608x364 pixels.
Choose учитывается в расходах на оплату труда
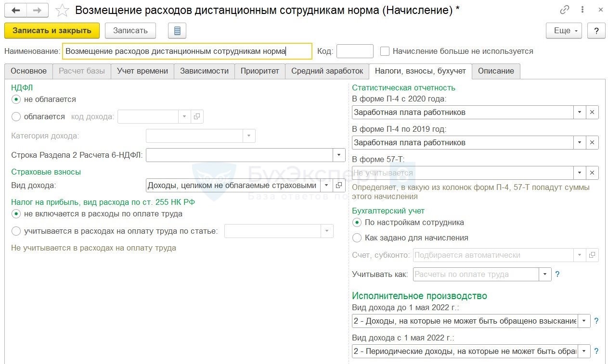point(16,231)
